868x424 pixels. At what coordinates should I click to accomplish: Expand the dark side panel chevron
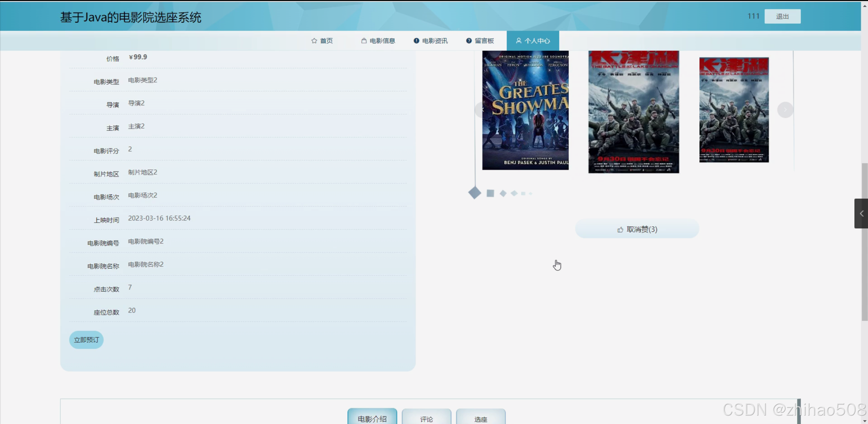tap(861, 214)
